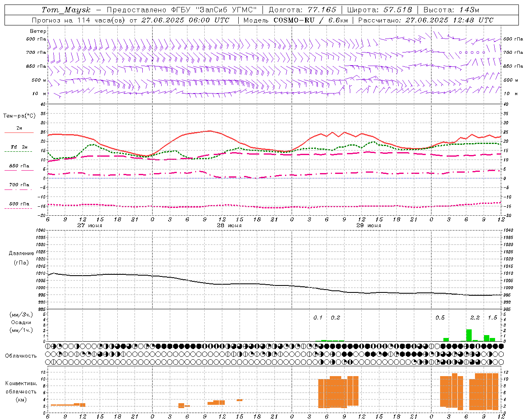This screenshot has height=420, width=525.
Task: Click the '27 июня' date label
Action: pos(90,226)
